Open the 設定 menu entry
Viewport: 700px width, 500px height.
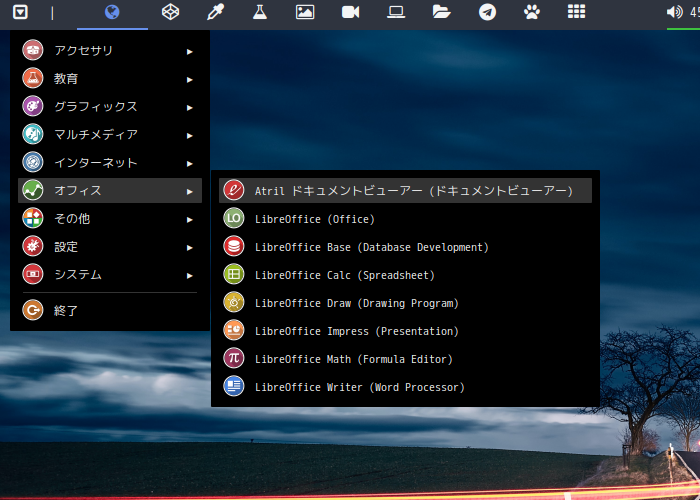pyautogui.click(x=110, y=246)
